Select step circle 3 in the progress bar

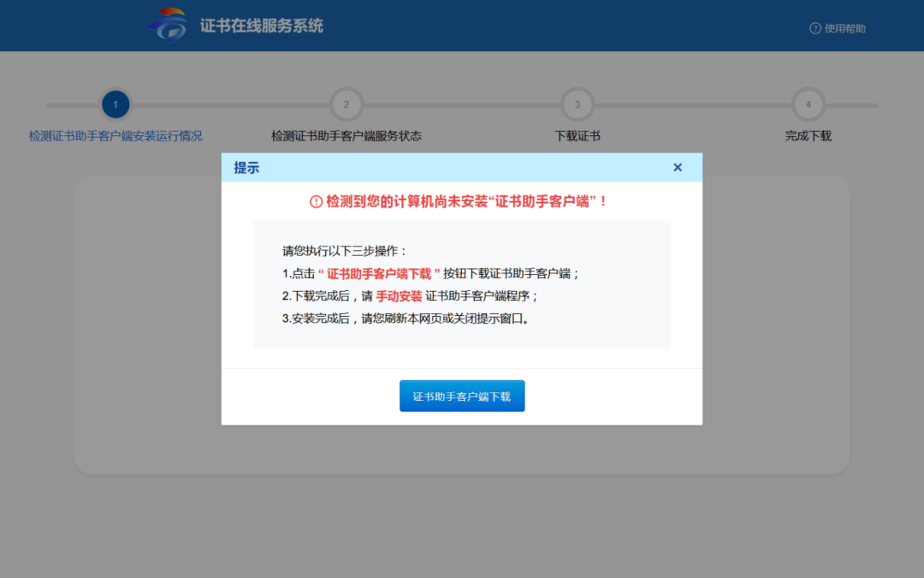[577, 104]
